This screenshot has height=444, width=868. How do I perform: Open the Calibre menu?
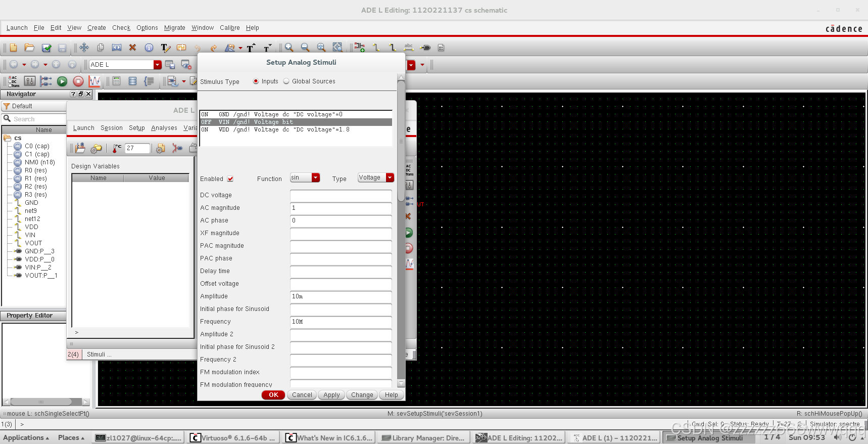click(230, 28)
